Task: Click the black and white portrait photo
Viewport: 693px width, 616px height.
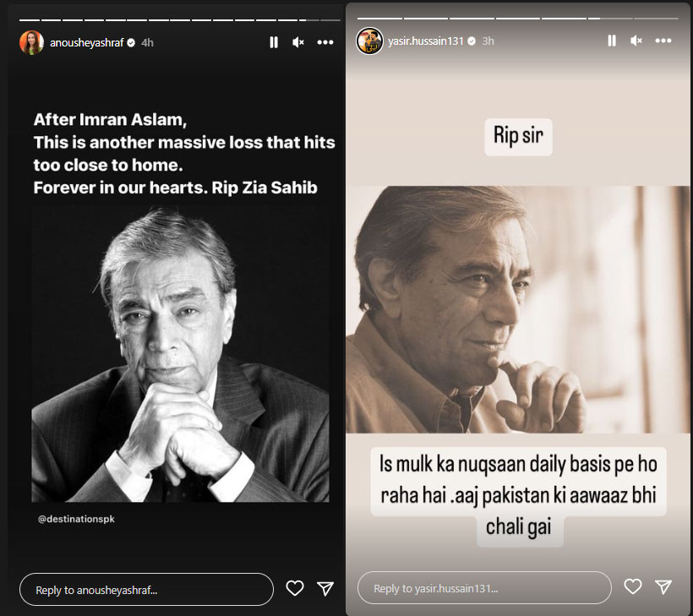Action: [x=180, y=355]
